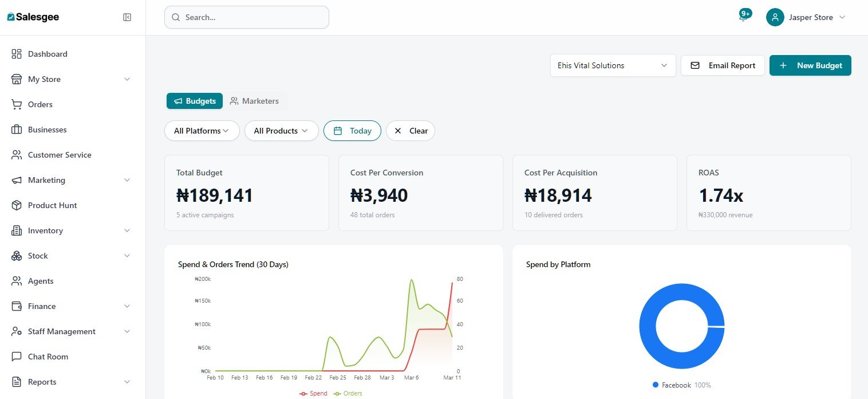Collapse the sidebar with panel icon
Screen dimensions: 868x399
[x=127, y=17]
